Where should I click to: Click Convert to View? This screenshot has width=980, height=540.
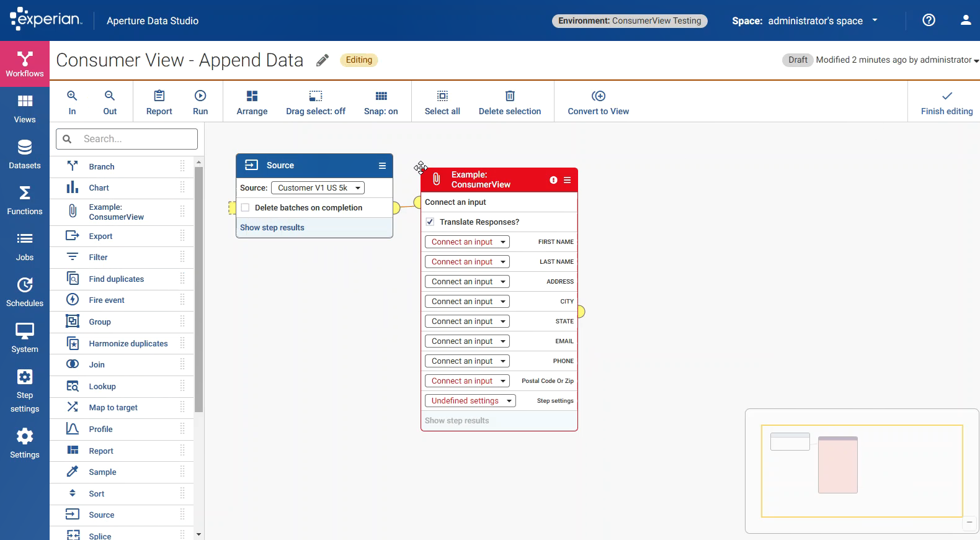point(599,102)
